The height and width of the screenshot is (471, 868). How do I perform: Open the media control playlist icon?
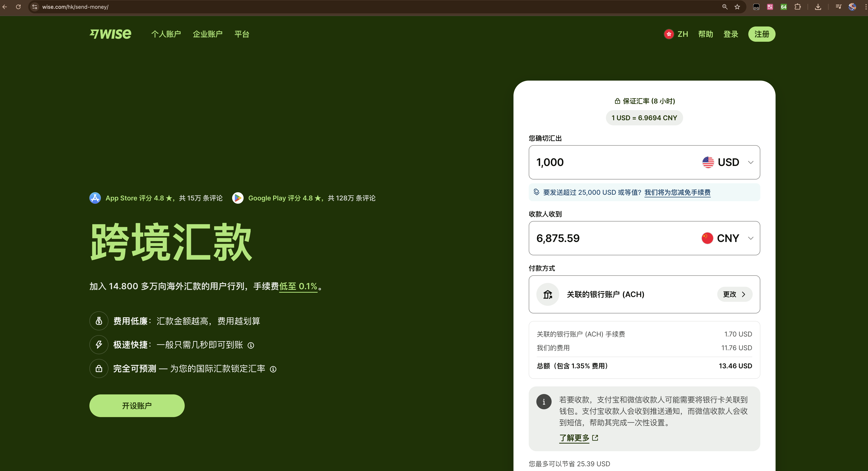(839, 7)
